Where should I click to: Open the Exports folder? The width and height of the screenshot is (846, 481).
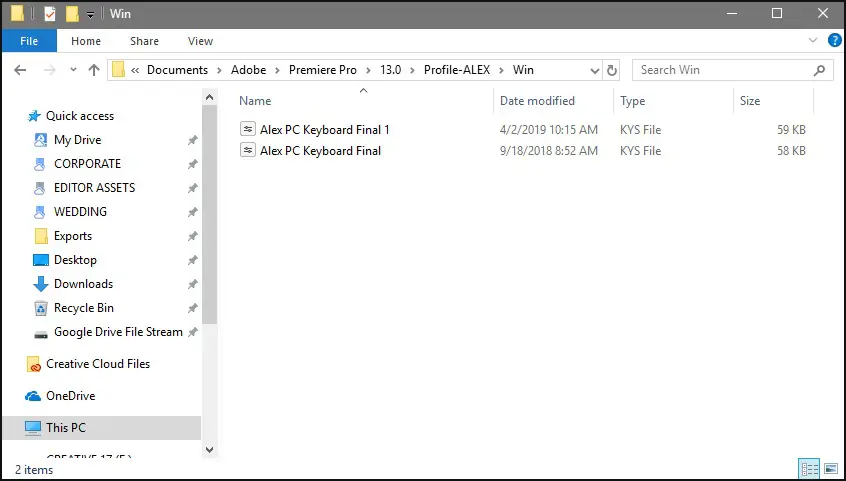[73, 236]
